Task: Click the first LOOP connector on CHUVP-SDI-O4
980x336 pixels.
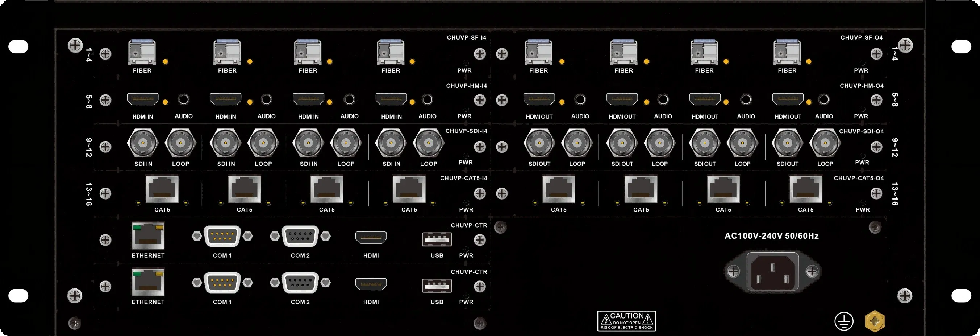Action: coord(577,143)
